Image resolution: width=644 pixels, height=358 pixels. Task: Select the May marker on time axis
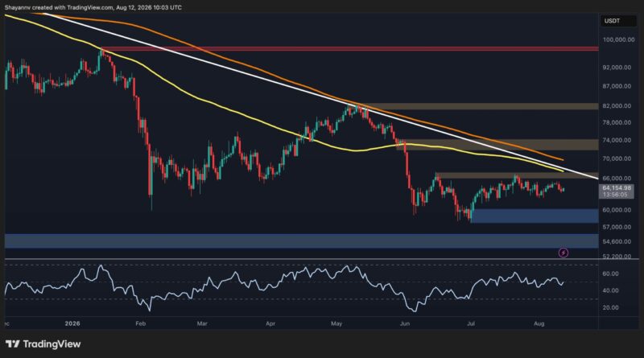[336, 323]
